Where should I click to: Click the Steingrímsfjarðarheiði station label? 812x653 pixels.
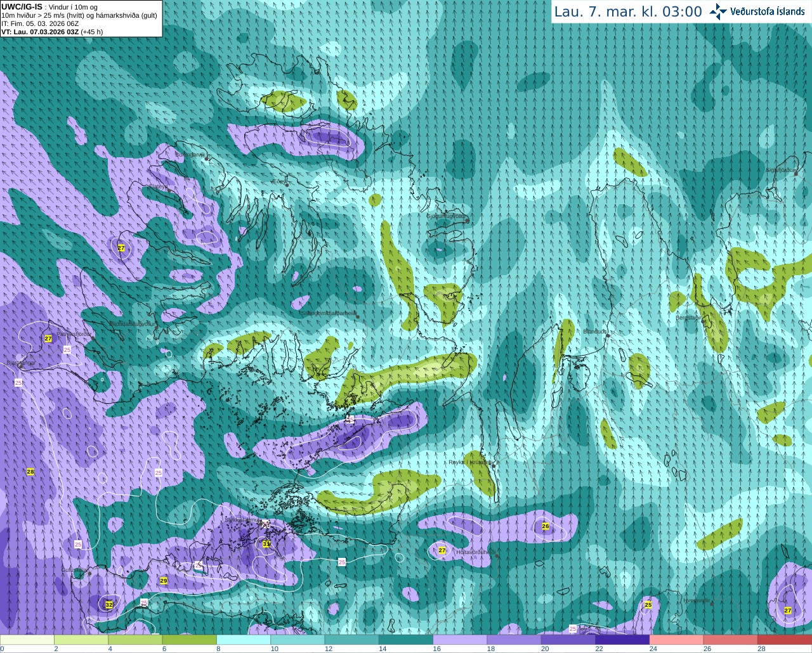point(329,313)
